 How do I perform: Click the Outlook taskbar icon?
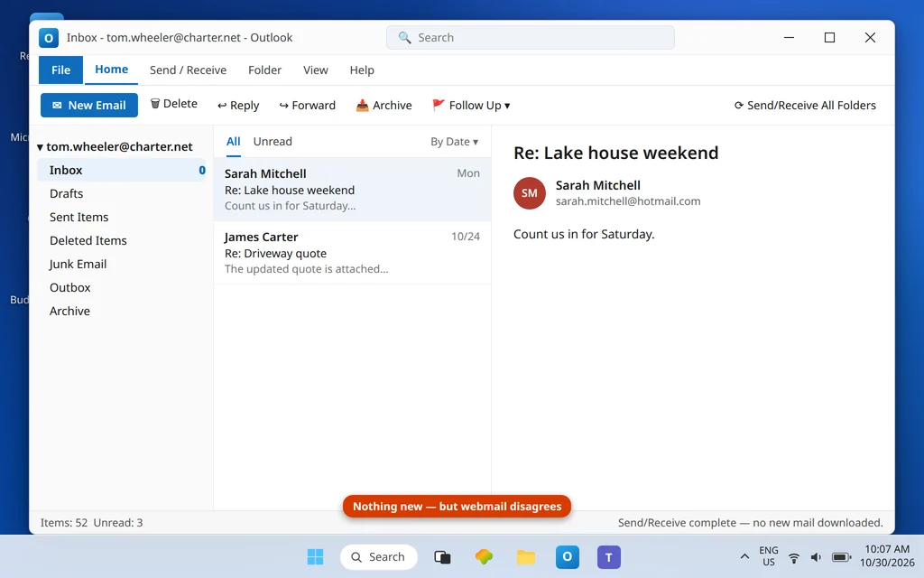pyautogui.click(x=567, y=556)
